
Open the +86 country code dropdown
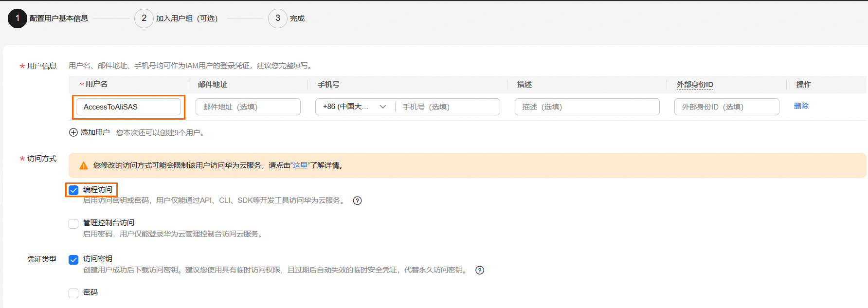coord(355,107)
